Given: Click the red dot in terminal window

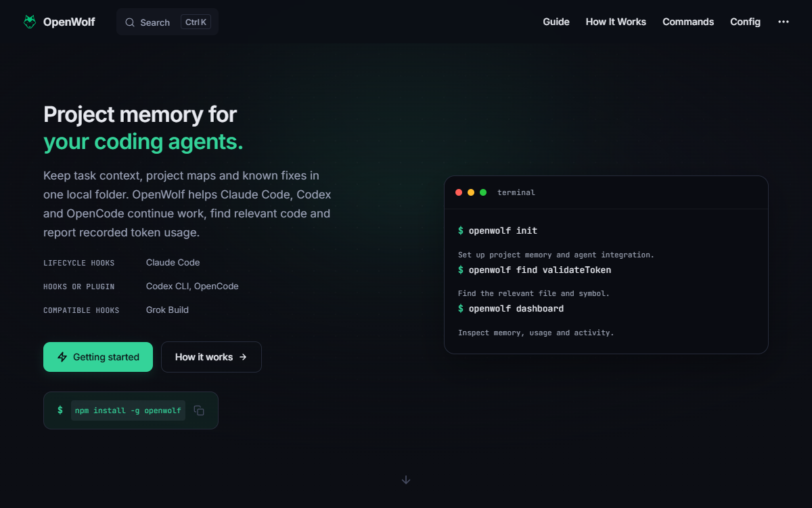Looking at the screenshot, I should click(x=459, y=192).
